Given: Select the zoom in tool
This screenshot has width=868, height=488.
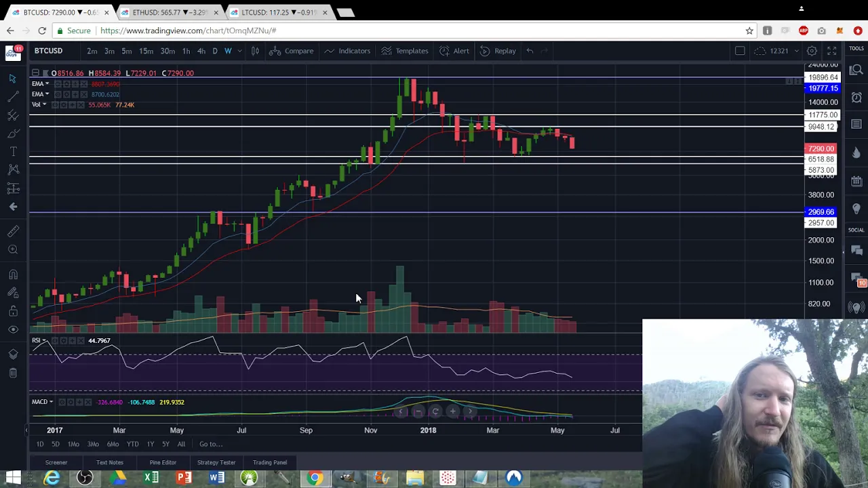Looking at the screenshot, I should coord(12,250).
